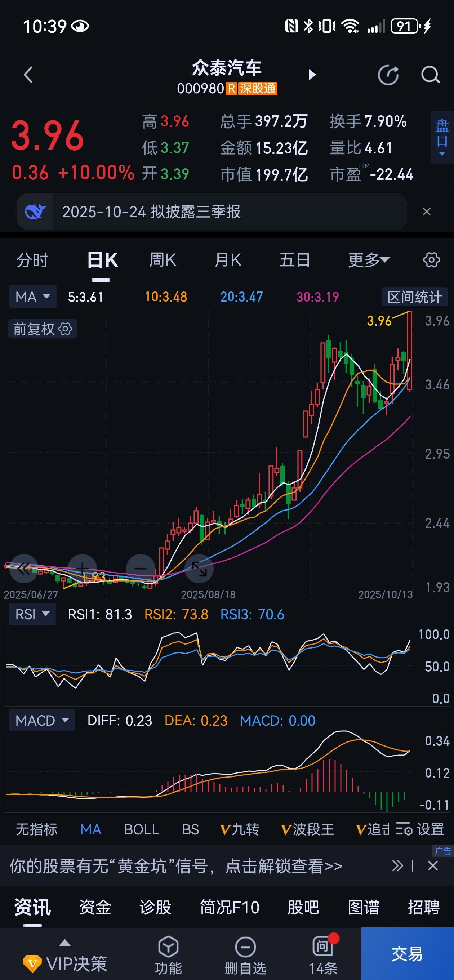Open the 股吧 forum tab
The height and width of the screenshot is (980, 454).
(303, 907)
